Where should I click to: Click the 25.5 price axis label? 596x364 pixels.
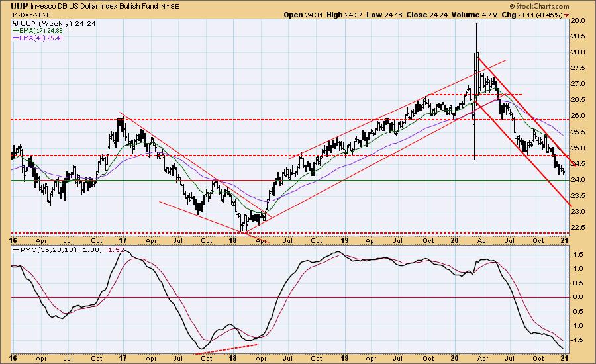click(577, 132)
